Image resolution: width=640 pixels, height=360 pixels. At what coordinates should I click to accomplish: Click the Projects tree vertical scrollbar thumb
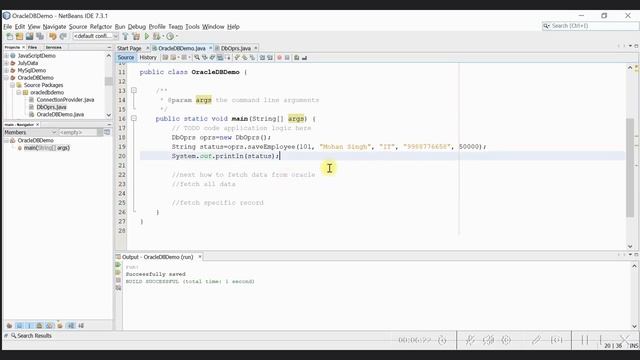(109, 81)
